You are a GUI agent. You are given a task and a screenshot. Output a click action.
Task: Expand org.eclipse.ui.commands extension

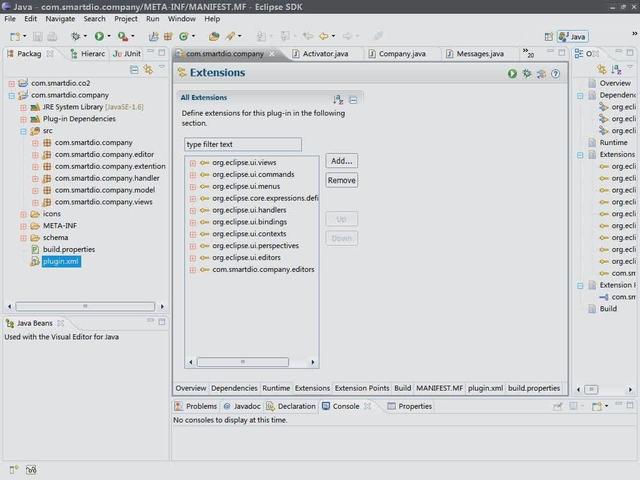point(193,175)
